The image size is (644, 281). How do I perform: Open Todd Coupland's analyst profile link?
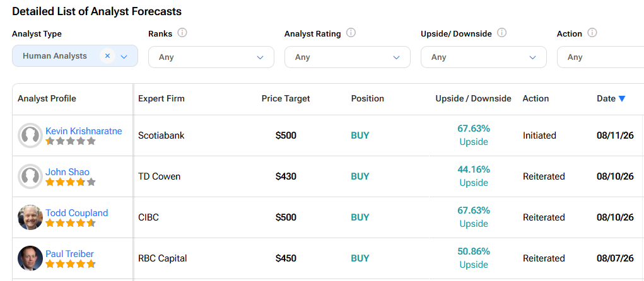[x=77, y=213]
